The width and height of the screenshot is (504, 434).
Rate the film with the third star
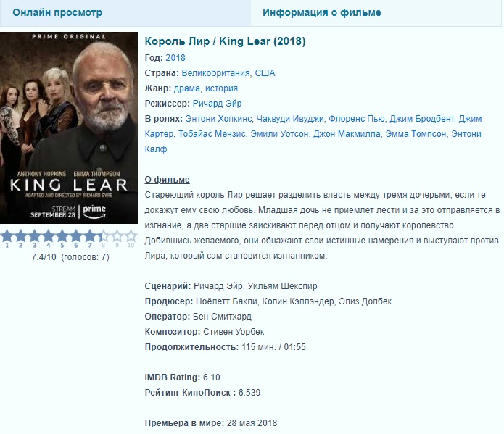pyautogui.click(x=34, y=236)
